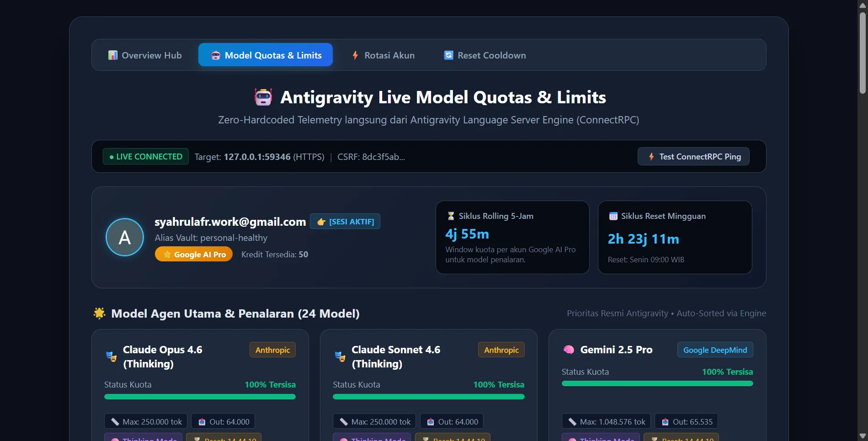
Task: Click the Claude Opus 4.6 quota progress bar
Action: [200, 397]
